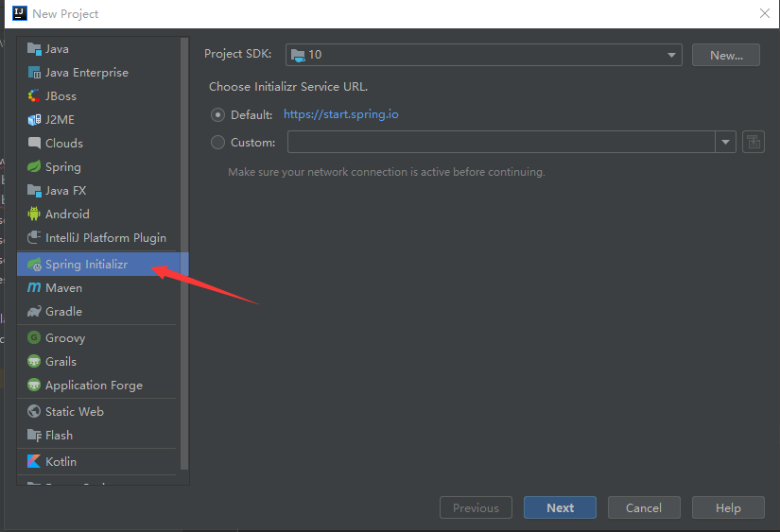The width and height of the screenshot is (780, 532).
Task: Choose the JBoss icon
Action: coord(34,96)
